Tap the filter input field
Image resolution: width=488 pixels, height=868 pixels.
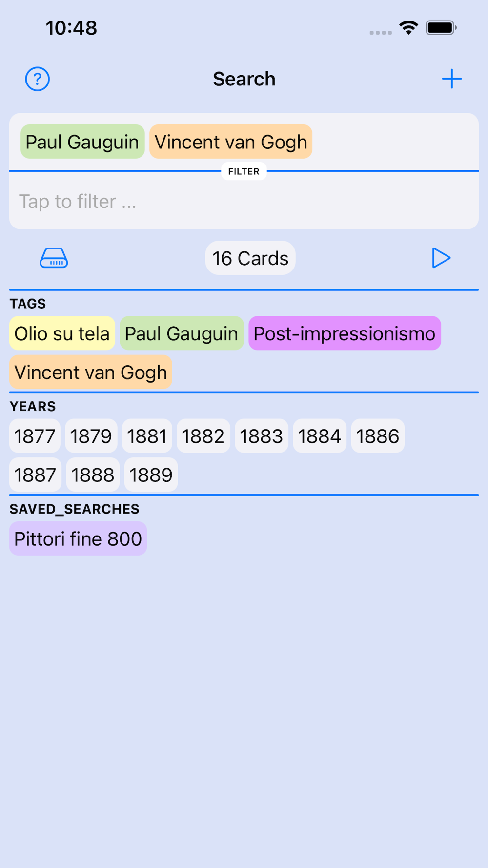tap(244, 201)
